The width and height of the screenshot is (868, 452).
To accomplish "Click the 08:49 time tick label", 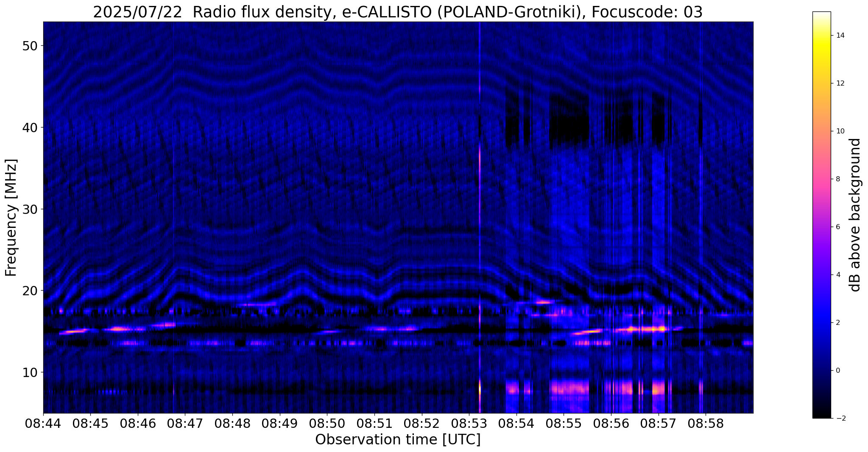I will click(279, 424).
